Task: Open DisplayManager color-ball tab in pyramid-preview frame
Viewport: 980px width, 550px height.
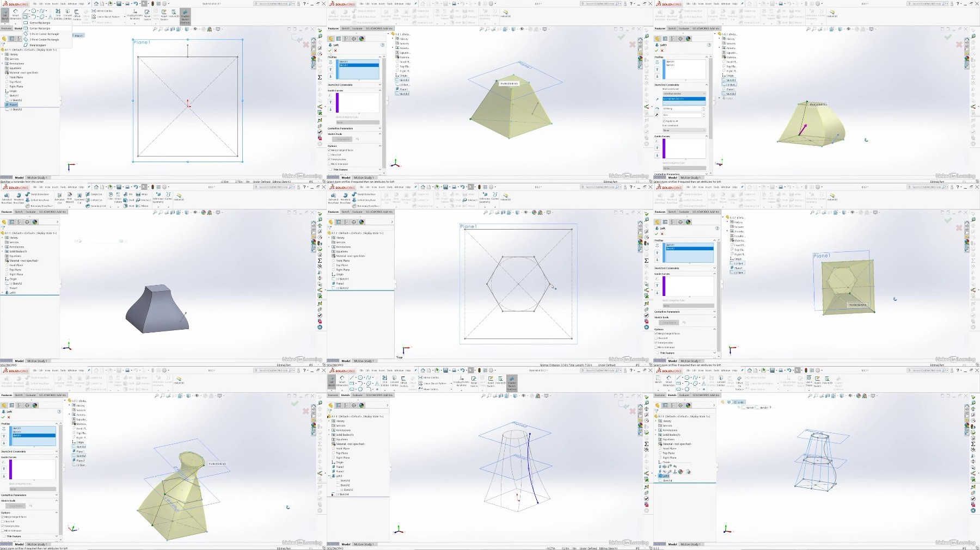Action: click(x=362, y=39)
